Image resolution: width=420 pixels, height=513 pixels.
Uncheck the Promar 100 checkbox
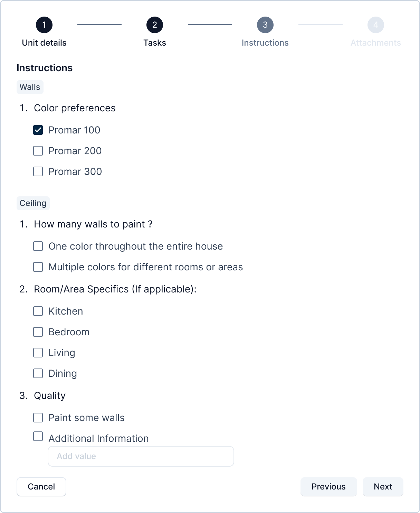click(x=38, y=130)
